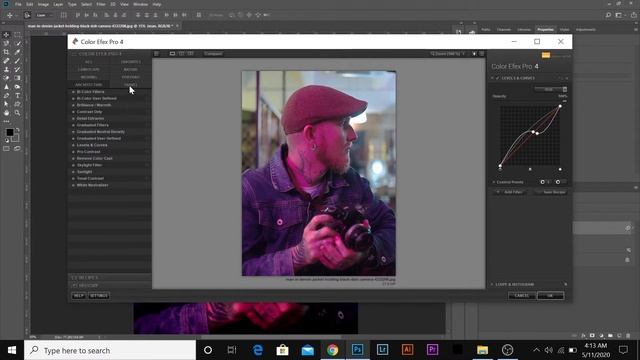Toggle the right panel visibility icon
The height and width of the screenshot is (360, 640).
[x=482, y=53]
